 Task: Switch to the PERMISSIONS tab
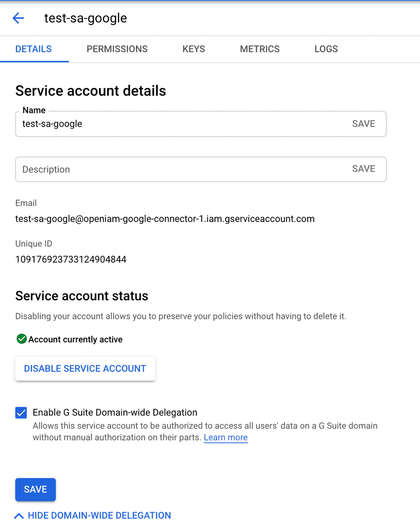(117, 49)
